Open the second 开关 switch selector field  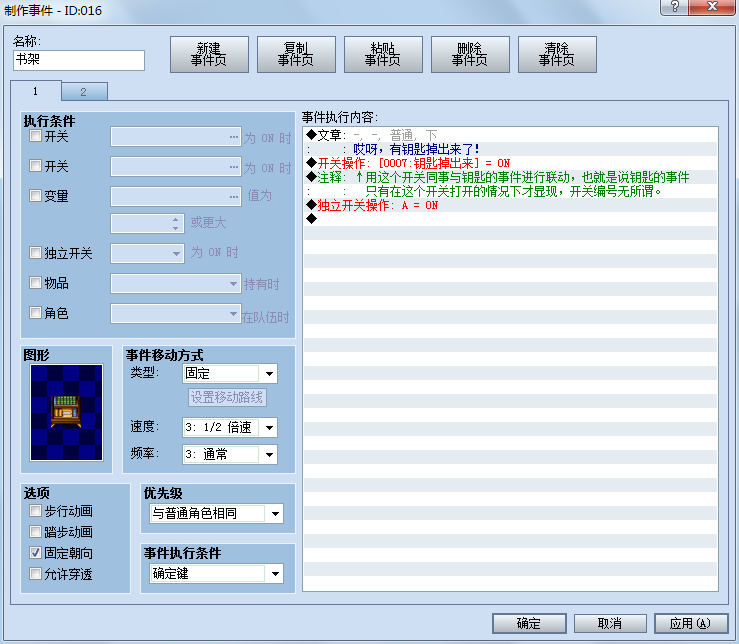click(x=176, y=166)
